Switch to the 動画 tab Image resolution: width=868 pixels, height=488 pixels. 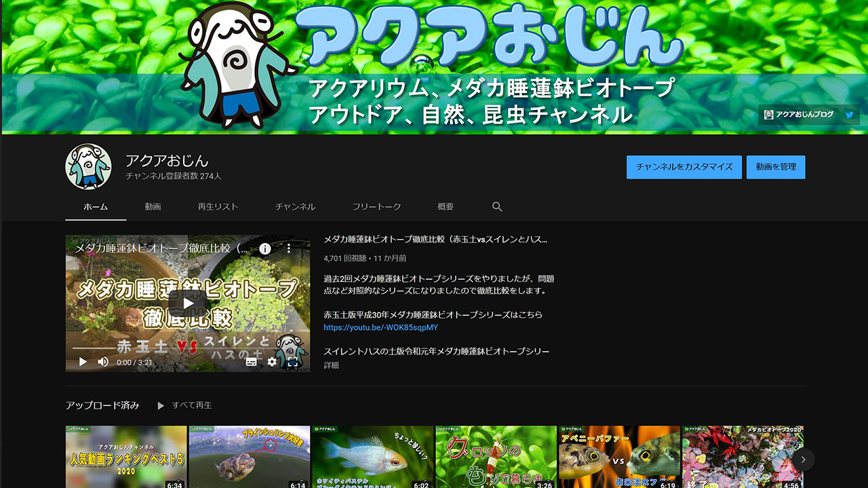[153, 207]
